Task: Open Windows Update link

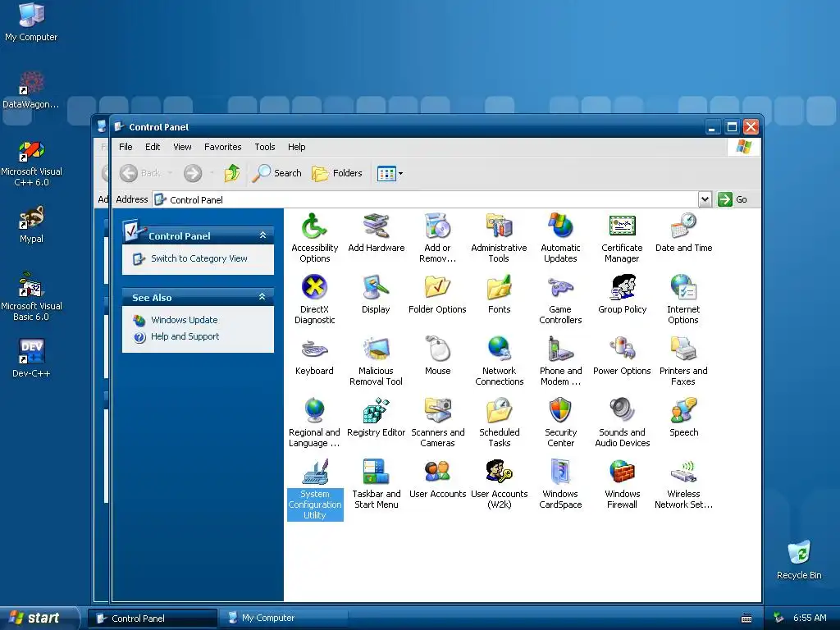Action: (x=185, y=320)
